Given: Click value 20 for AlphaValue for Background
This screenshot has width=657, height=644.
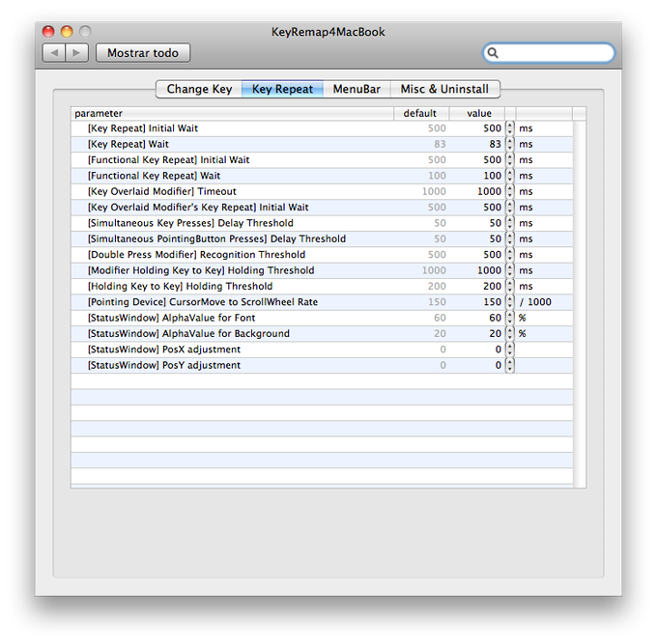Looking at the screenshot, I should (496, 334).
